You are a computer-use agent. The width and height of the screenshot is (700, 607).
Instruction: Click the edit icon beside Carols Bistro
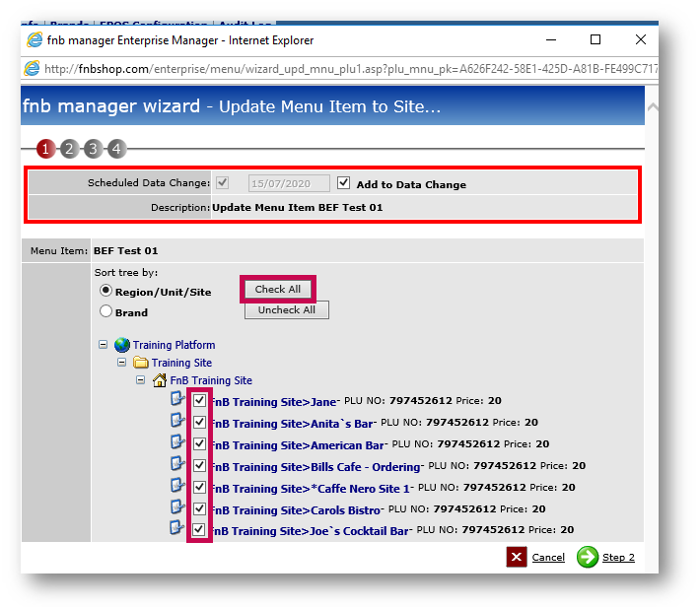[x=177, y=506]
